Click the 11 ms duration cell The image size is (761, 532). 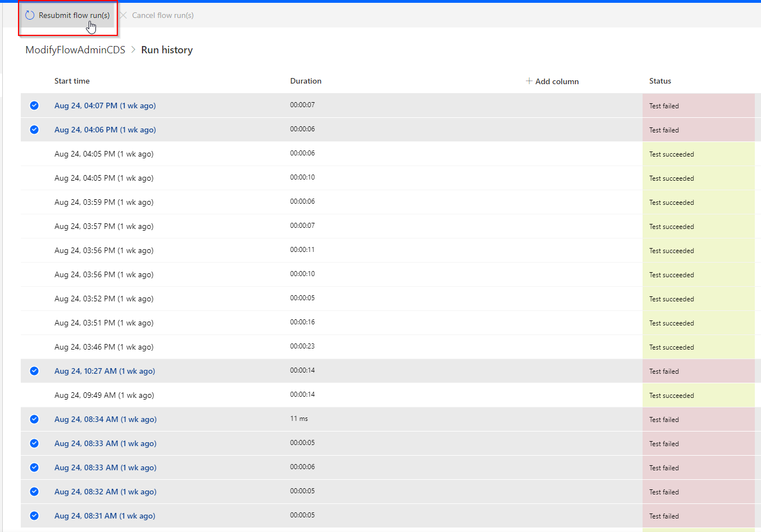coord(299,419)
